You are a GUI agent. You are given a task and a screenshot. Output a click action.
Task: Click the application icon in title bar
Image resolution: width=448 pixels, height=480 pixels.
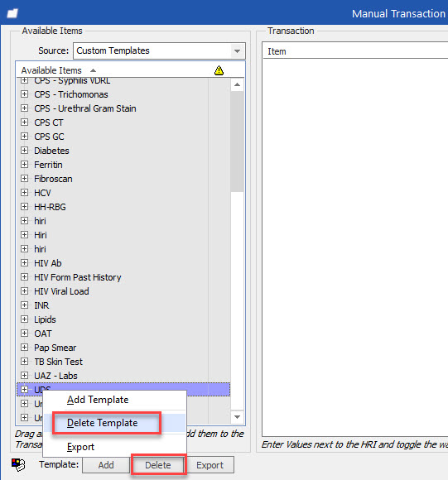[12, 13]
